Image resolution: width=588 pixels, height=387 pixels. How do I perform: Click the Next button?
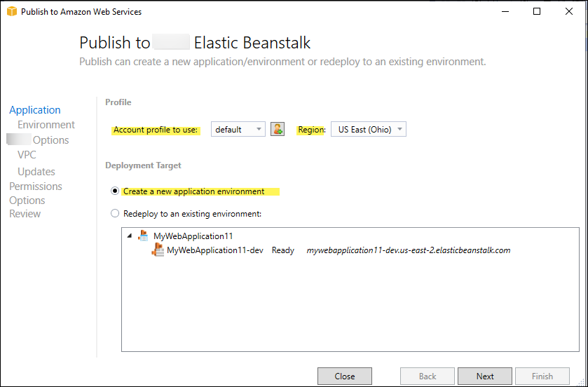pyautogui.click(x=485, y=376)
